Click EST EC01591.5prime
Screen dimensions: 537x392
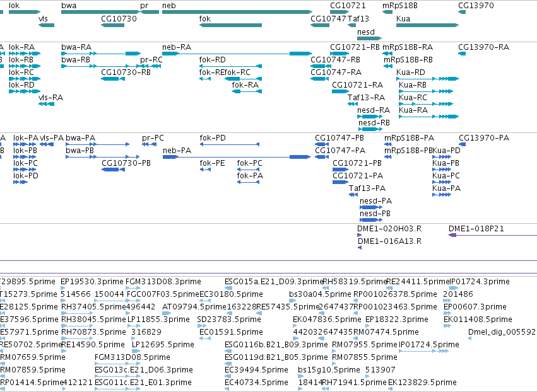[x=231, y=332]
